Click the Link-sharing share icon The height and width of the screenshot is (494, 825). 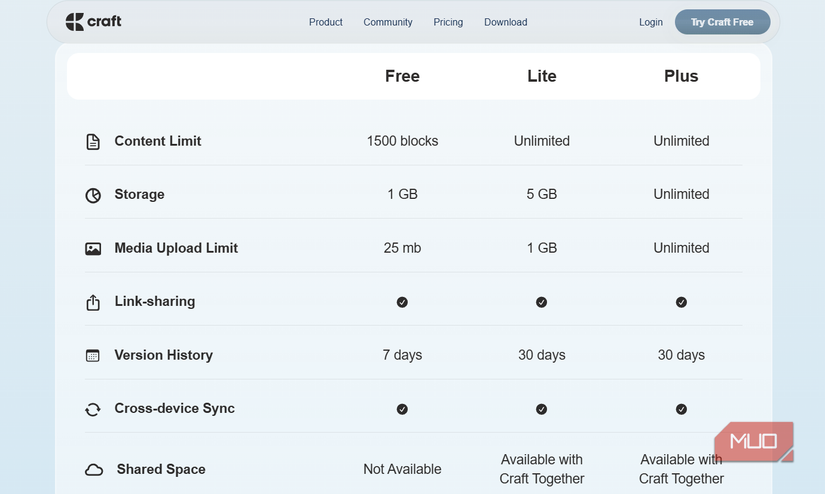click(x=93, y=303)
